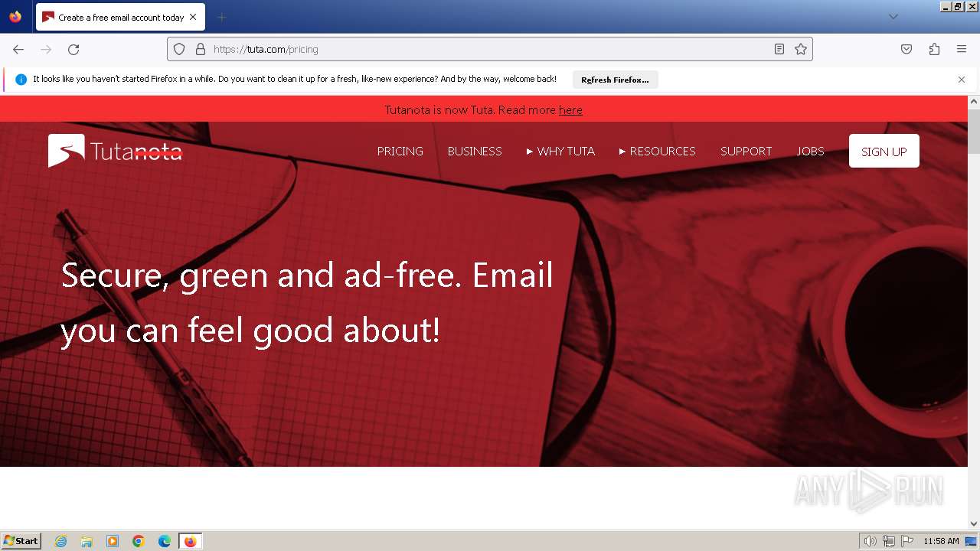Image resolution: width=980 pixels, height=551 pixels.
Task: Click the scrollbar down arrow
Action: point(974,523)
